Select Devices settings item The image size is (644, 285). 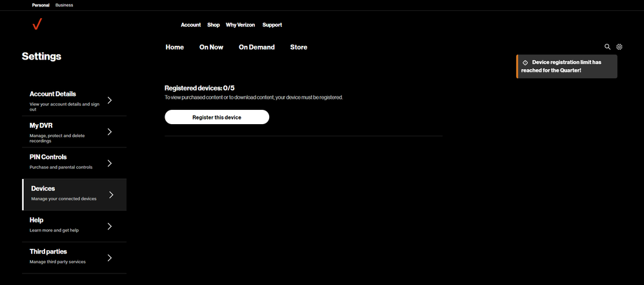(x=74, y=195)
